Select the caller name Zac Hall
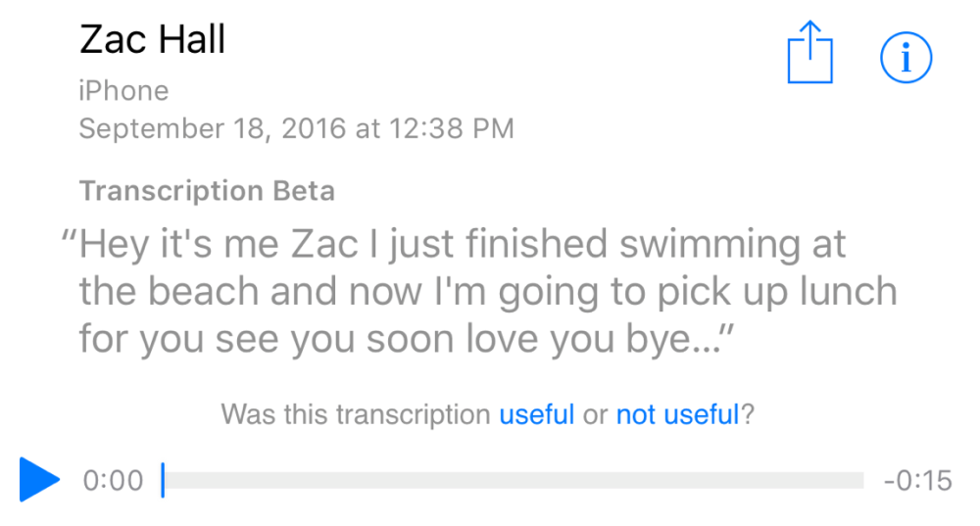This screenshot has width=980, height=526. (152, 40)
